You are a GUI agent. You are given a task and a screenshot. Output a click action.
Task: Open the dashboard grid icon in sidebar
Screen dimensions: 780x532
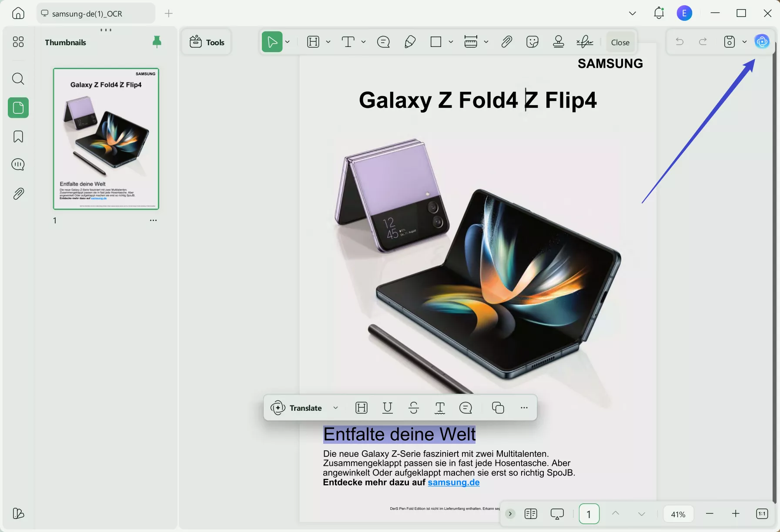18,42
